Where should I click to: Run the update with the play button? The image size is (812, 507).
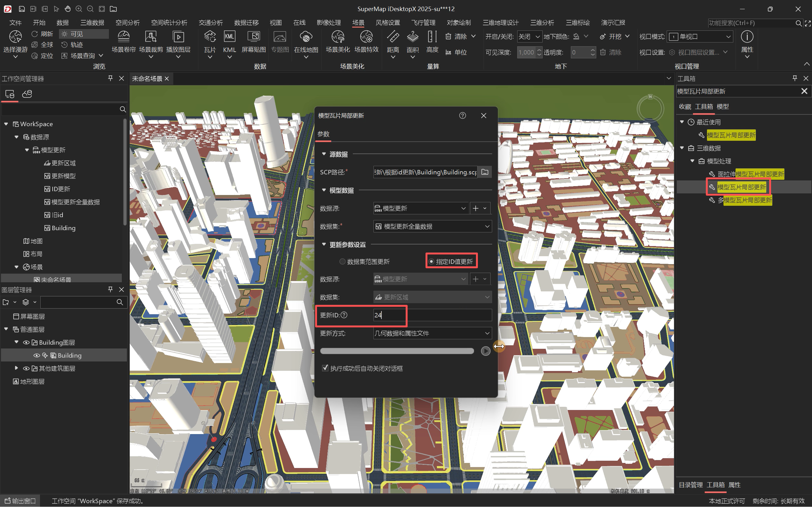tap(485, 351)
